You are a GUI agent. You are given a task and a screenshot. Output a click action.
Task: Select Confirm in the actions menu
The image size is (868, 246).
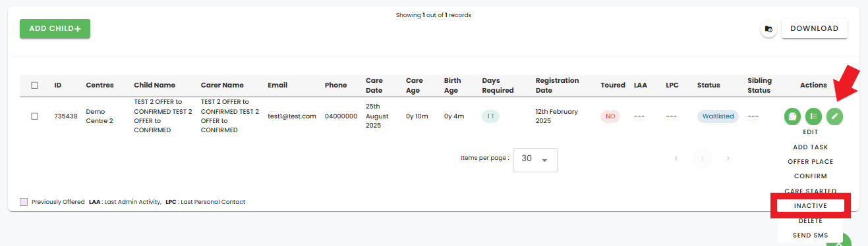point(811,176)
